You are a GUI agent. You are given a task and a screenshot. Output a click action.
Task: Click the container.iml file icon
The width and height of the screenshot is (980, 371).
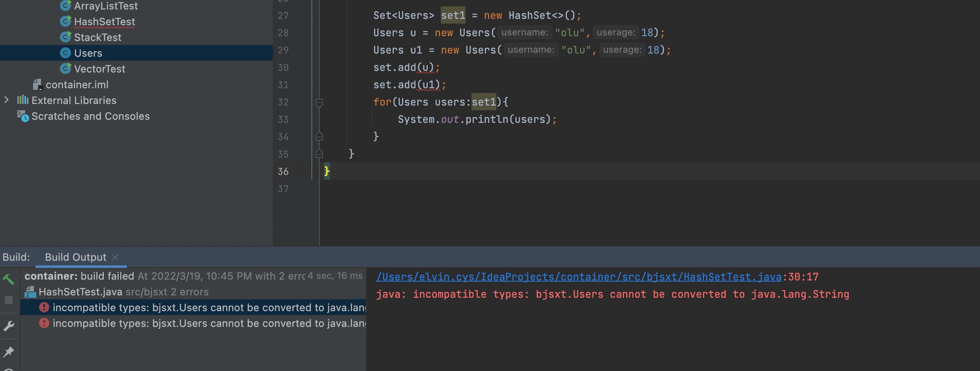[x=37, y=84]
